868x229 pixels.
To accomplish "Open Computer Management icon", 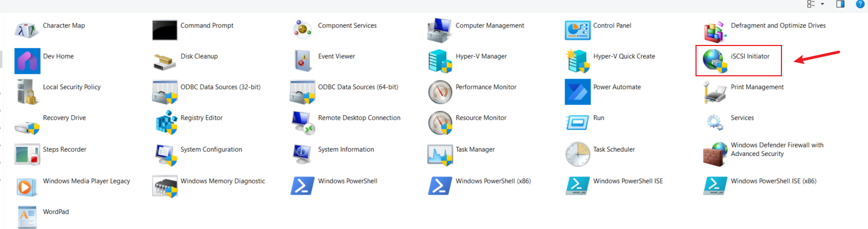I will pos(439,30).
